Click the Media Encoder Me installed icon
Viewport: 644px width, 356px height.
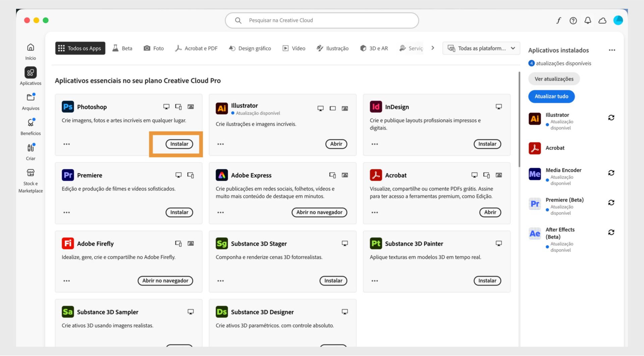click(x=535, y=174)
